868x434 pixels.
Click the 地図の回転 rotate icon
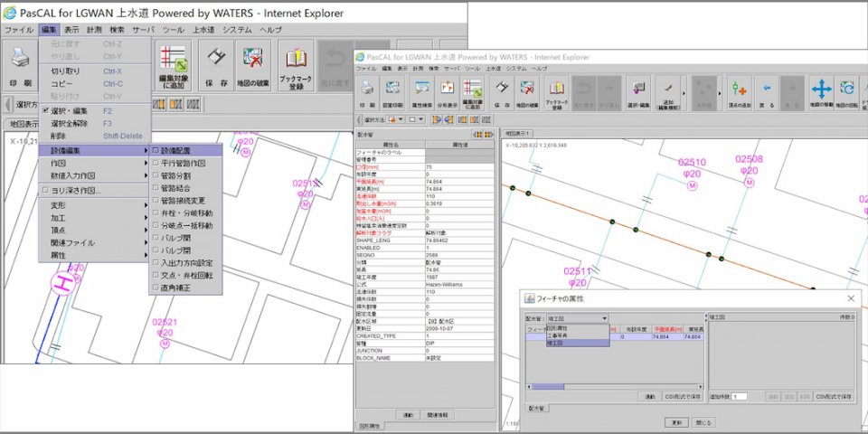(846, 92)
